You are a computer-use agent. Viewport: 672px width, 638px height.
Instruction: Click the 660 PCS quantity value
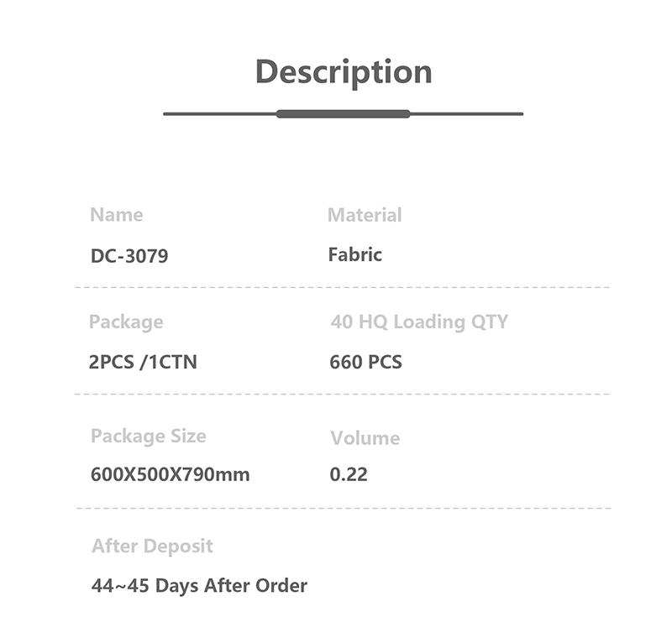click(365, 363)
